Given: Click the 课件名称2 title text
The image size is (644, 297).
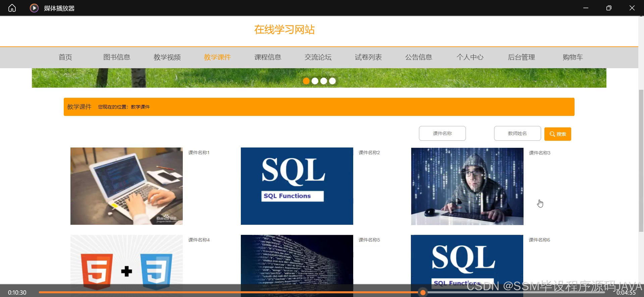Looking at the screenshot, I should pos(369,153).
